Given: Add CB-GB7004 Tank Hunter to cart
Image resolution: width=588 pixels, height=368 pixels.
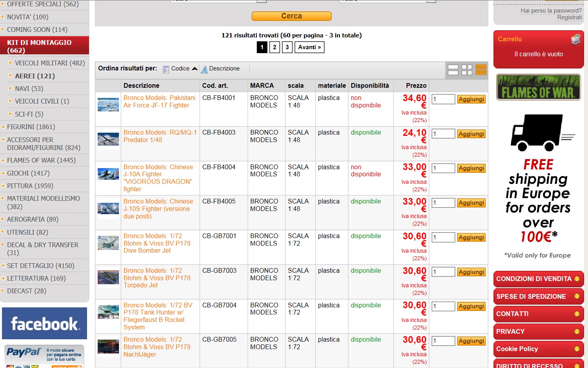Looking at the screenshot, I should pyautogui.click(x=471, y=306).
